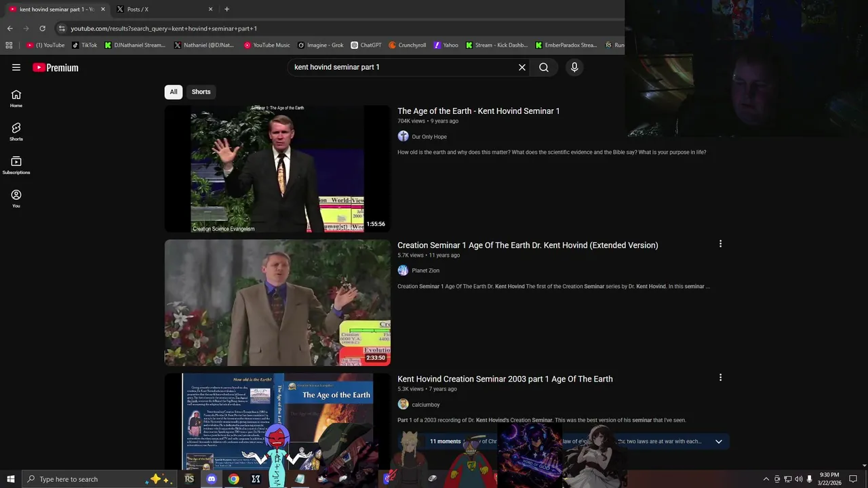This screenshot has height=488, width=868.
Task: Click the browser address bar URL
Action: point(164,28)
